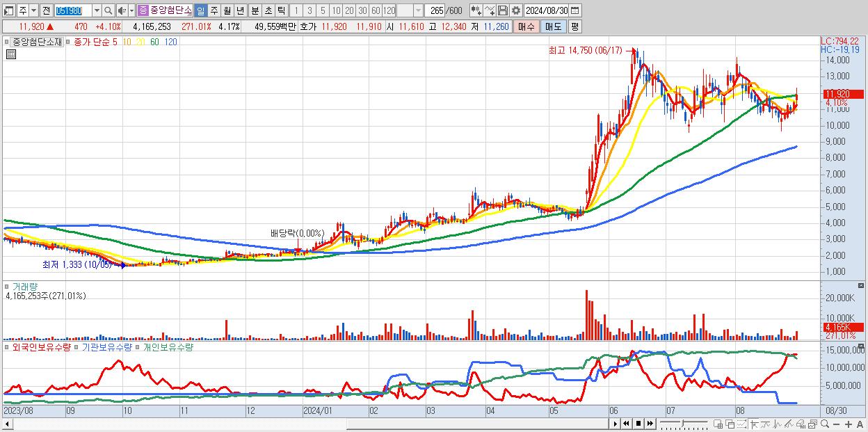Screen dimensions: 868x432
Task: Click the grid table icon below stock name
Action: pyautogui.click(x=11, y=54)
